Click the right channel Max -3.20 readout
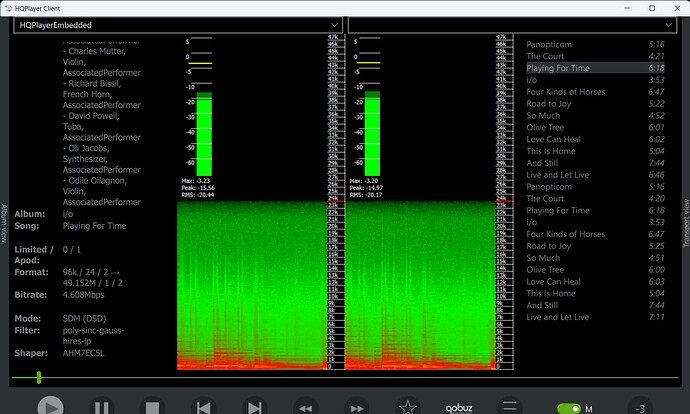Image resolution: width=690 pixels, height=414 pixels. (x=363, y=181)
